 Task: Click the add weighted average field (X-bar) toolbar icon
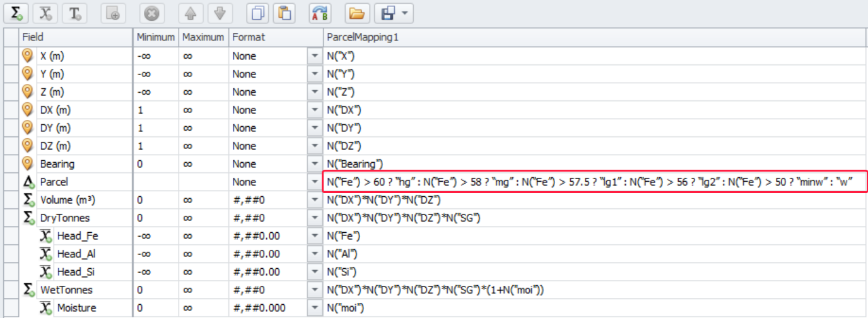point(44,13)
